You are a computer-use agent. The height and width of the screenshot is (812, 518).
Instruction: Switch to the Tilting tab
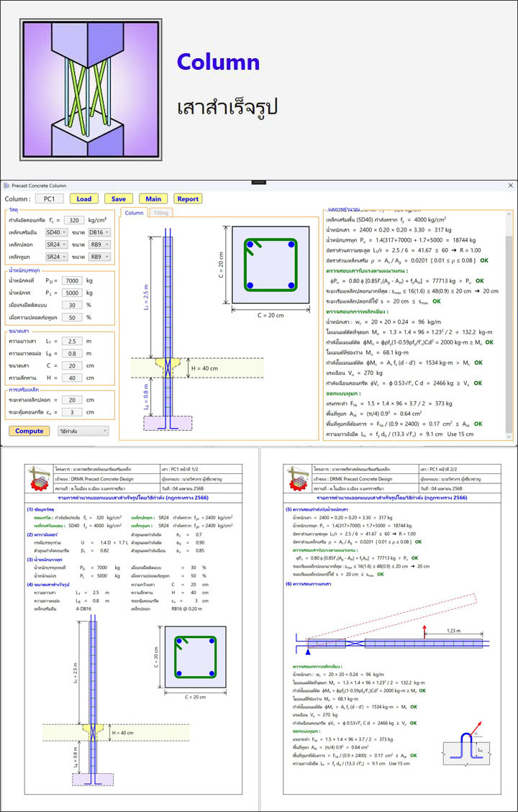[161, 213]
